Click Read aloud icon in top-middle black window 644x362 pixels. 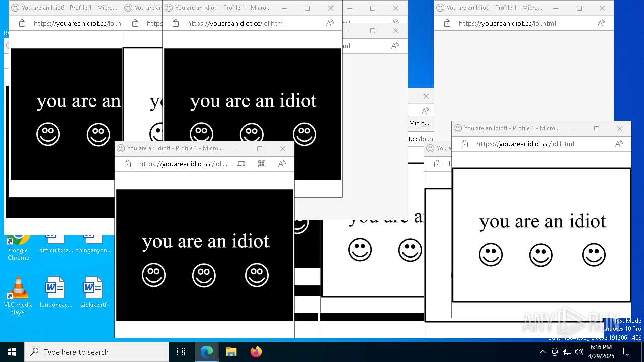(x=330, y=23)
